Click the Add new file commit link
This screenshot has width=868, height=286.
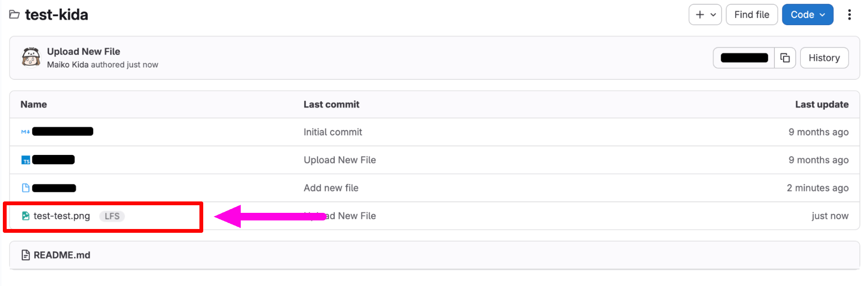pyautogui.click(x=331, y=188)
